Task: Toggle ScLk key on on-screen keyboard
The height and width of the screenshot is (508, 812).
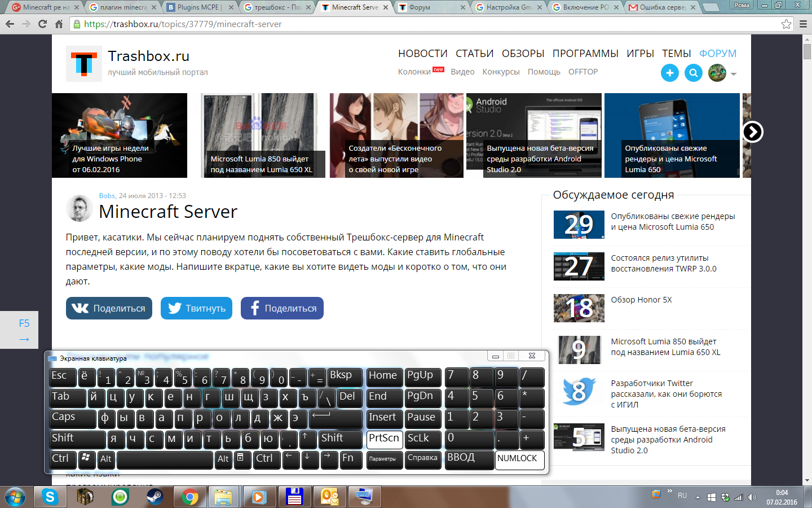Action: [423, 440]
